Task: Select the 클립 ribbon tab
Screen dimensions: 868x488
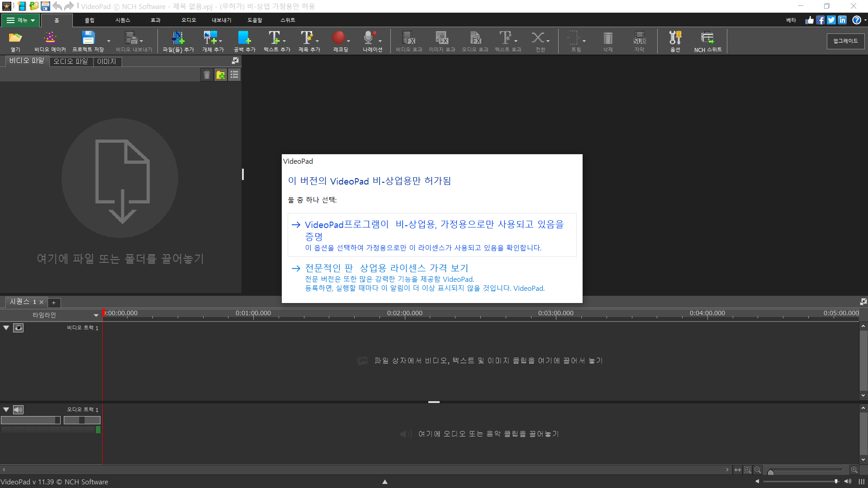Action: (90, 20)
